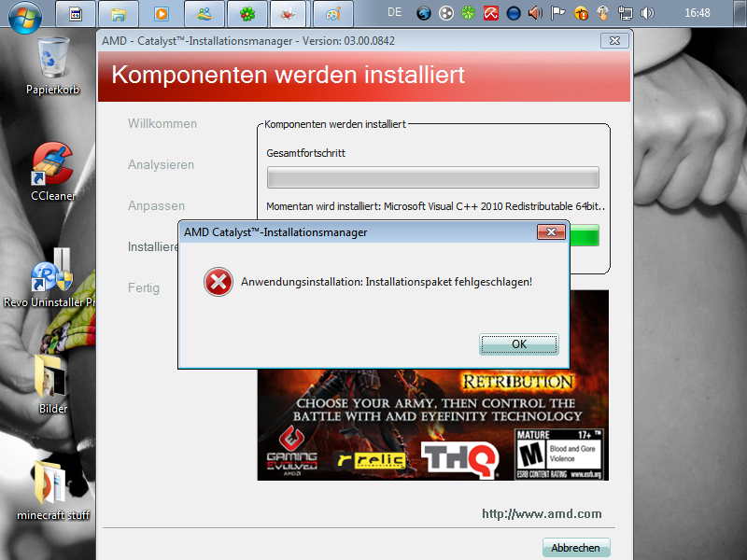Click the red error icon in dialog
The image size is (747, 560).
point(218,282)
